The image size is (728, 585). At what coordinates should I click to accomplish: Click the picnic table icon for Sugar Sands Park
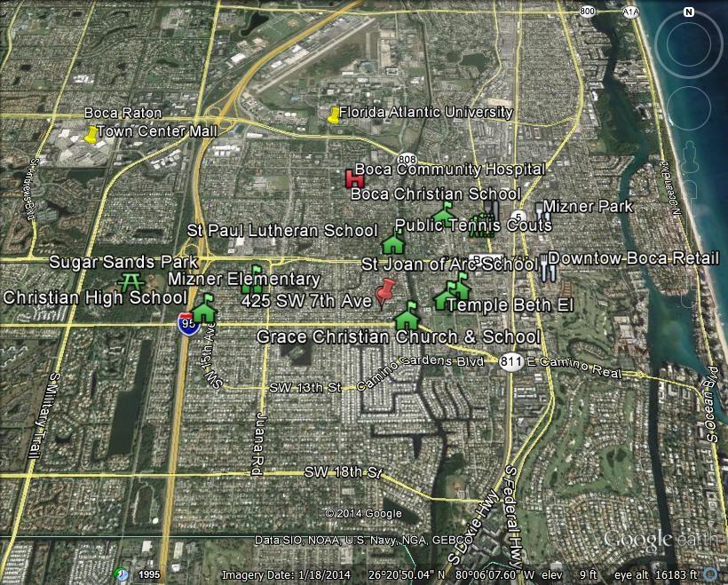pos(131,282)
